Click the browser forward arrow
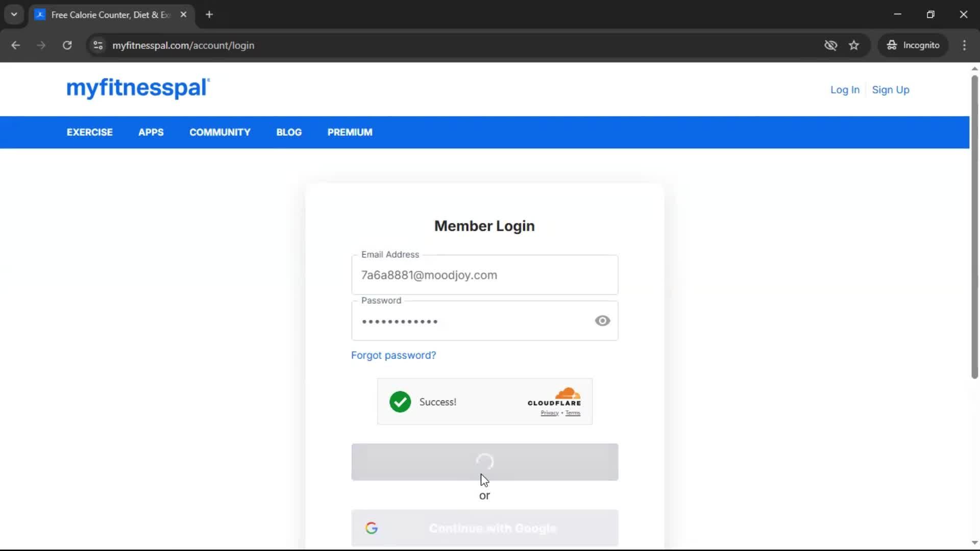 click(41, 45)
